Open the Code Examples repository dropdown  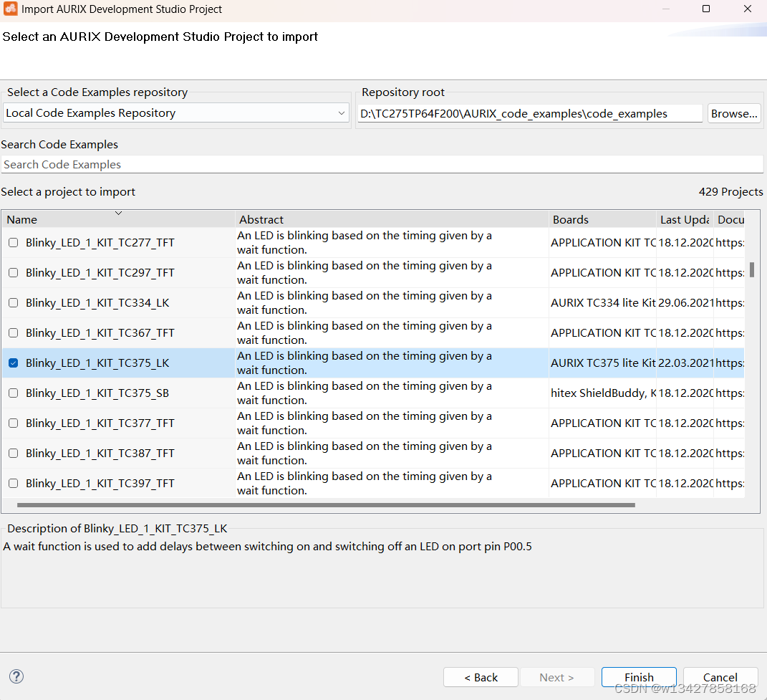tap(176, 113)
